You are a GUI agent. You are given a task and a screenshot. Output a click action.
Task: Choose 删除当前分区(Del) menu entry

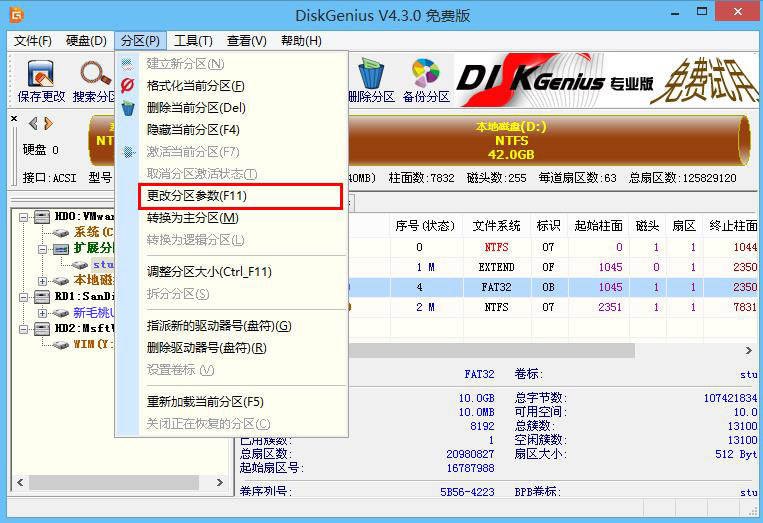(232, 108)
